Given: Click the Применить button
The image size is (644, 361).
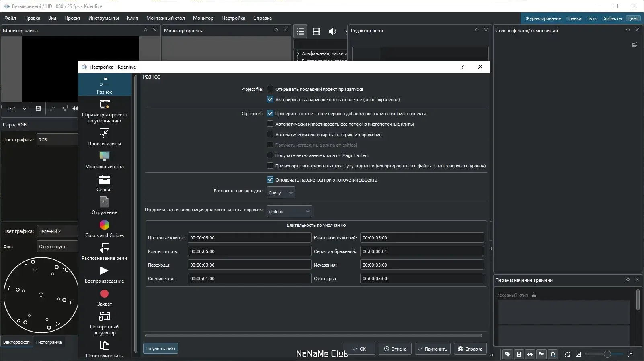Looking at the screenshot, I should coord(433,349).
